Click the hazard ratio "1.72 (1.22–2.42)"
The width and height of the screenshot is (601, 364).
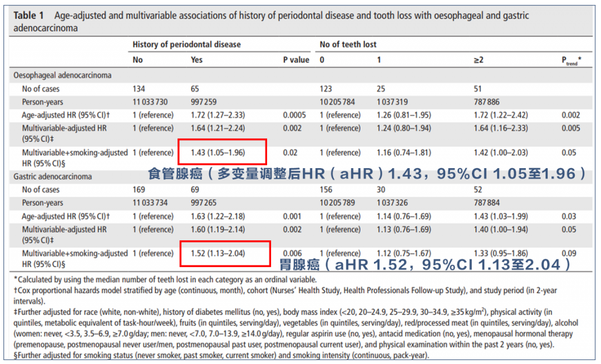(501, 115)
